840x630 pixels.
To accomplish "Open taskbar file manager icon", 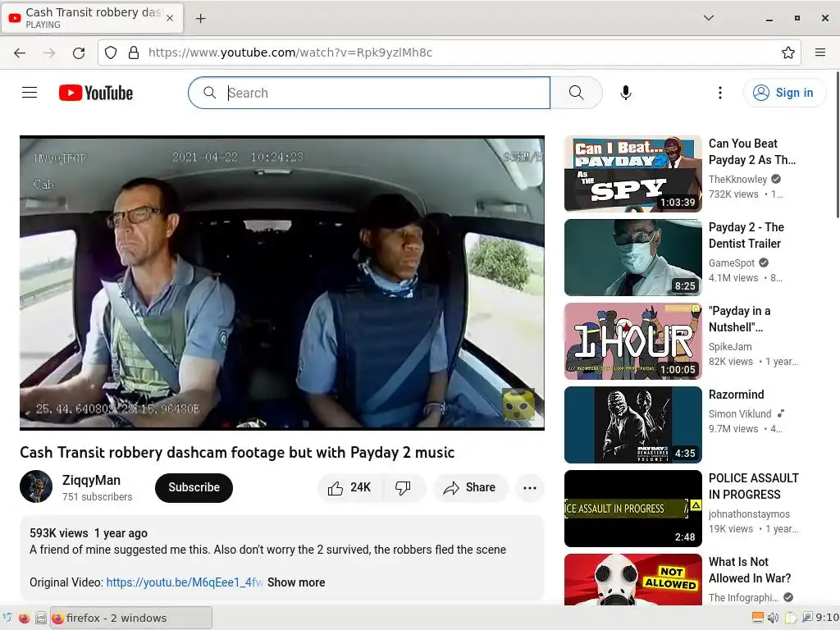I will point(41,618).
